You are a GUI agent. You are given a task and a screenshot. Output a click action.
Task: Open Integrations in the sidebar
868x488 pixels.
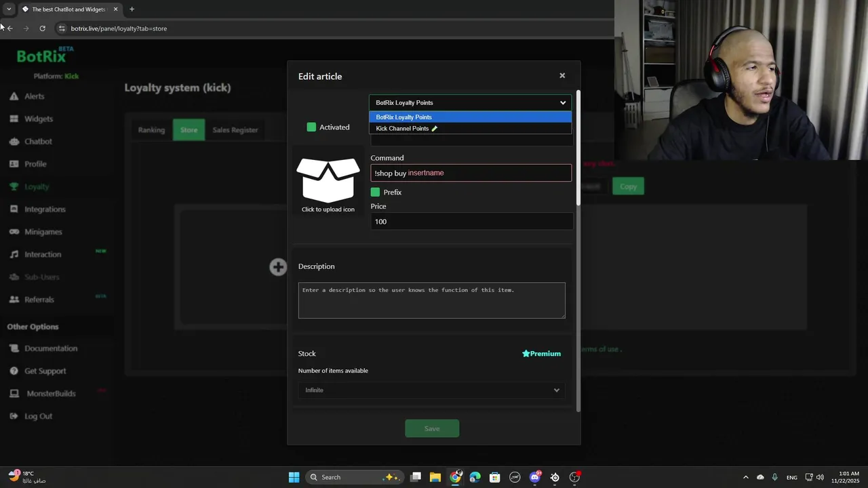pyautogui.click(x=45, y=209)
